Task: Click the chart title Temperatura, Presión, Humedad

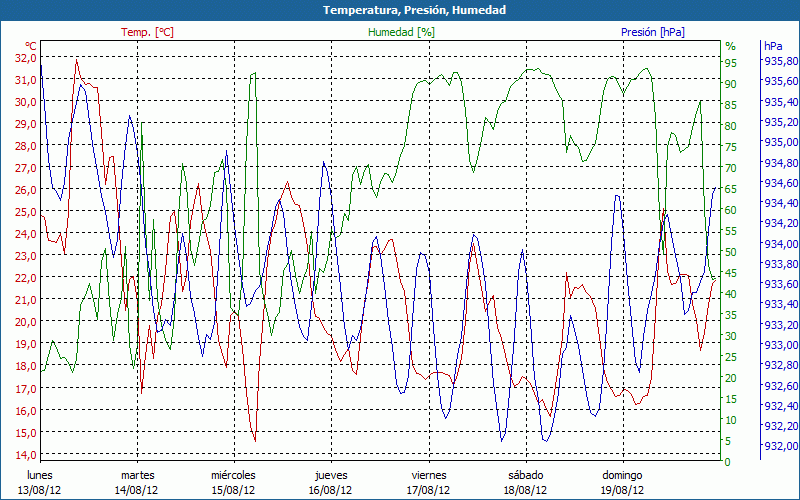Action: tap(400, 10)
